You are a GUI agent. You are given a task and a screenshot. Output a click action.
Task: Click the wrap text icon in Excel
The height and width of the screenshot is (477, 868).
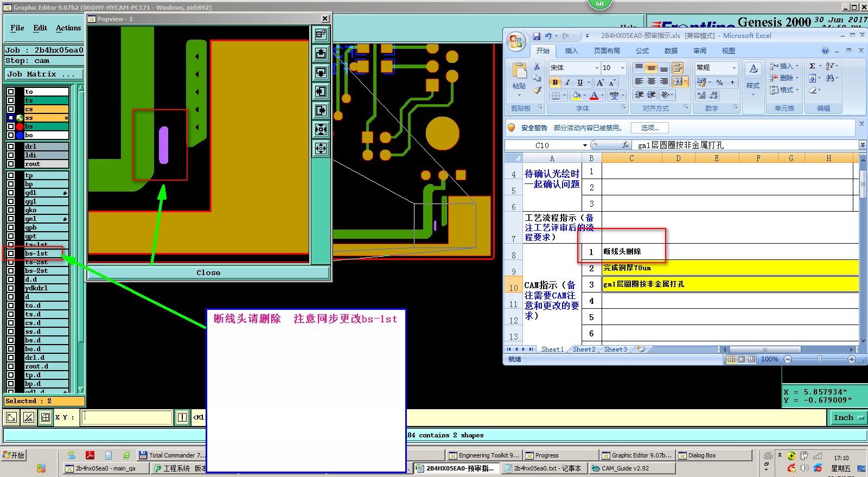(x=677, y=68)
